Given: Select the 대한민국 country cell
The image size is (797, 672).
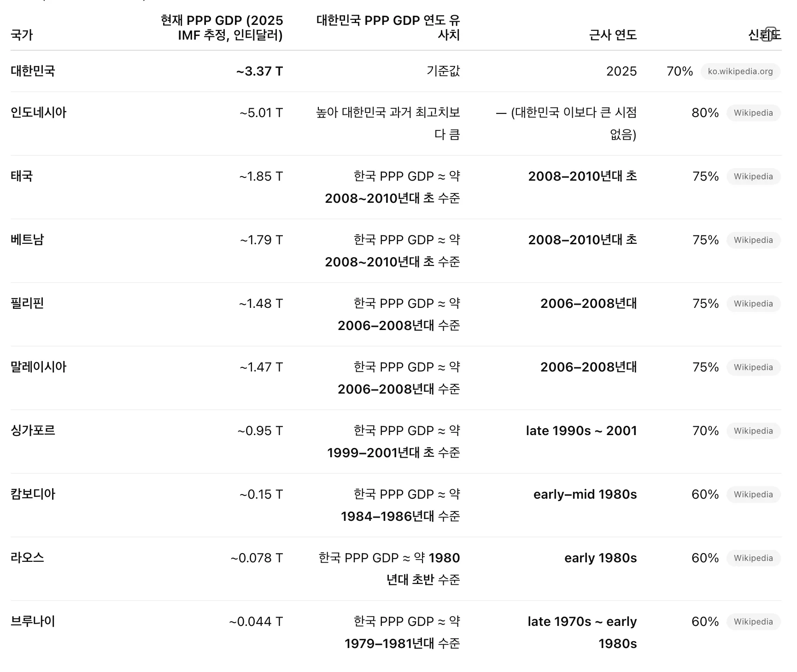Looking at the screenshot, I should 33,71.
